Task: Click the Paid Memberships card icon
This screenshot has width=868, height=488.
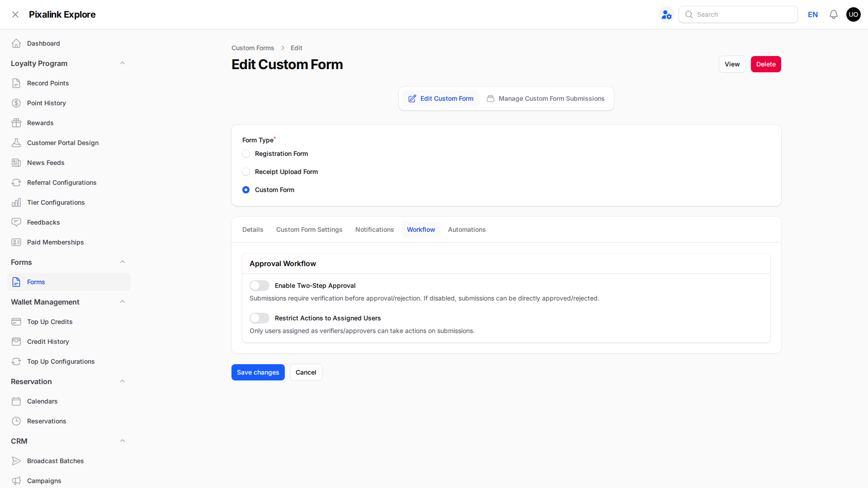Action: coord(16,242)
